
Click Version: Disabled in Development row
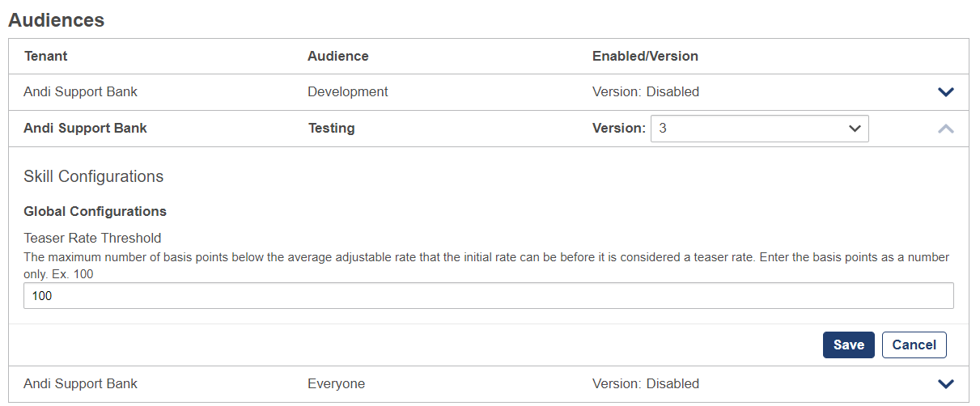(x=646, y=92)
